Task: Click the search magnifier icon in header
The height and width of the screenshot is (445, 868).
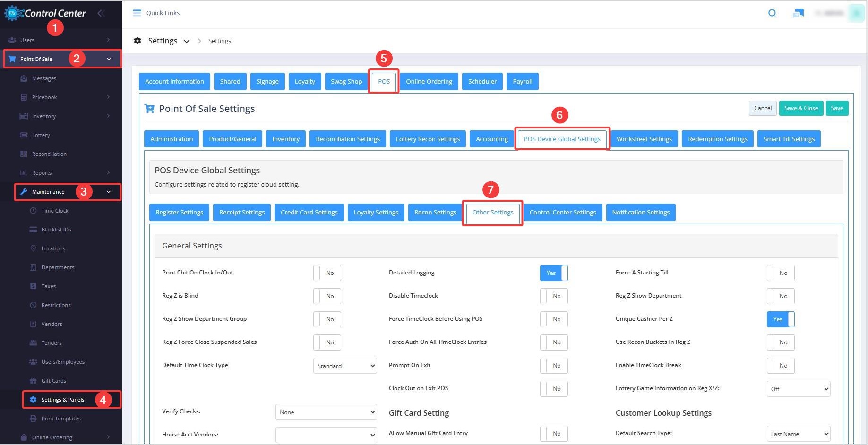Action: tap(772, 13)
